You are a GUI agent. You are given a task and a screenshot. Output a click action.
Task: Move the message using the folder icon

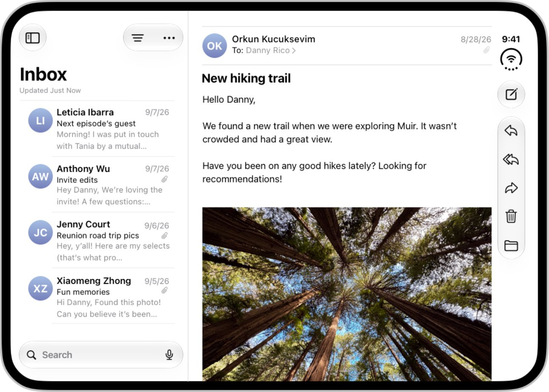point(511,245)
